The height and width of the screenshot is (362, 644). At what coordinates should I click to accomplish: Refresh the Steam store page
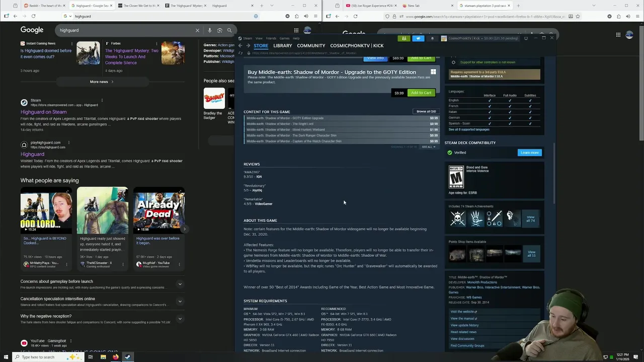[240, 53]
